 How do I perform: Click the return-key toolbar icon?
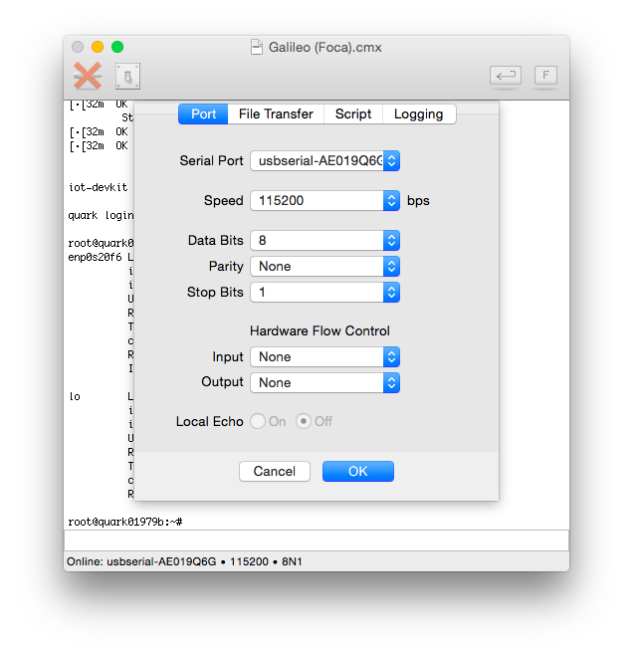(x=506, y=76)
